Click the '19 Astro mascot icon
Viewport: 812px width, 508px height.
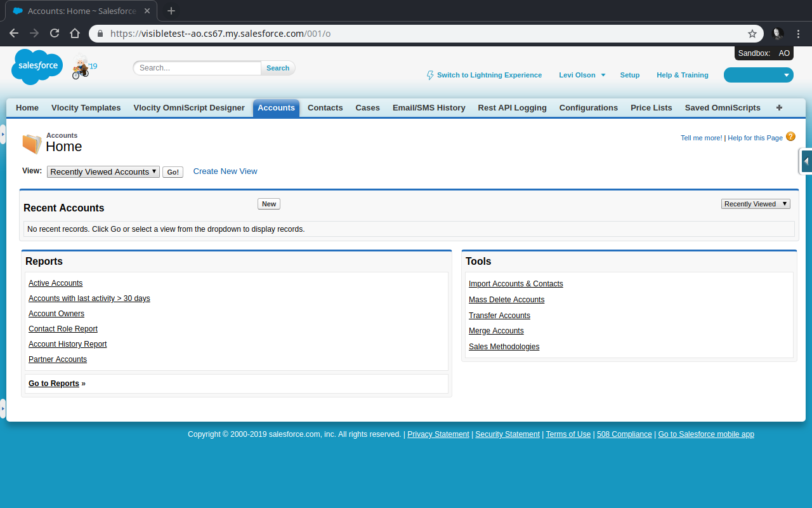tap(84, 67)
